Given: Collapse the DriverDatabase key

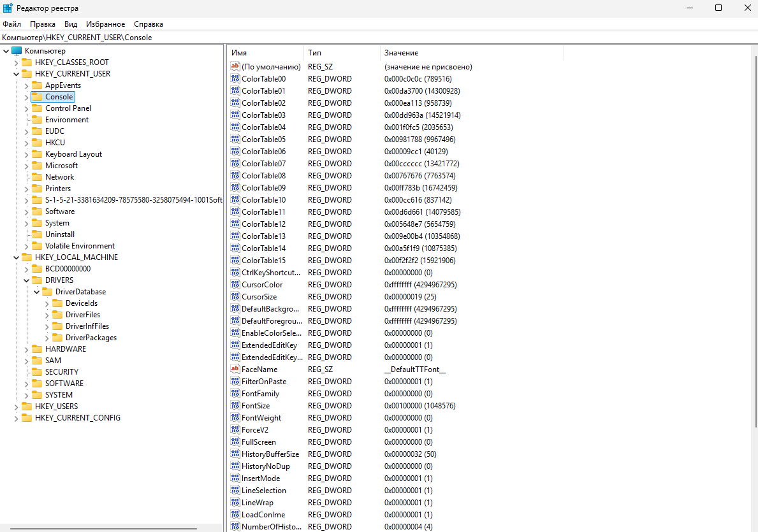Looking at the screenshot, I should 37,292.
